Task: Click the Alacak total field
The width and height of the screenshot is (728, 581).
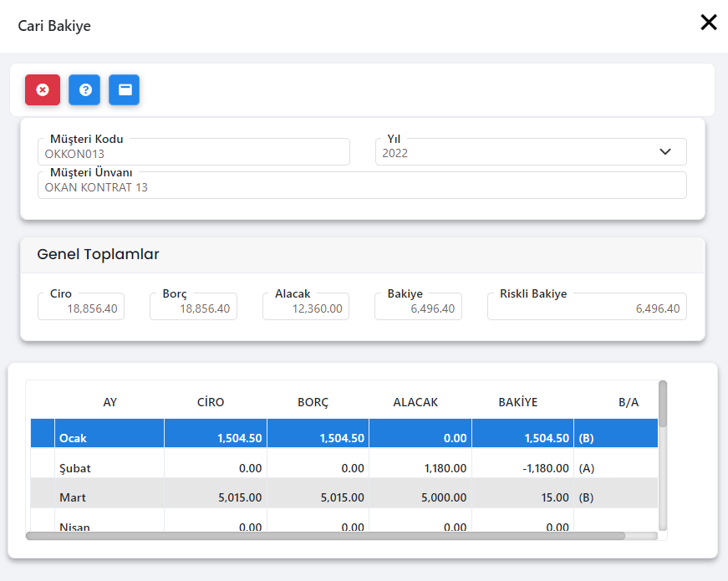Action: (306, 308)
